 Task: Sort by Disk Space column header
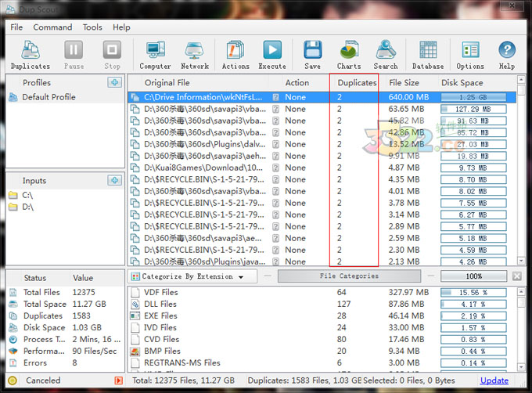(462, 83)
